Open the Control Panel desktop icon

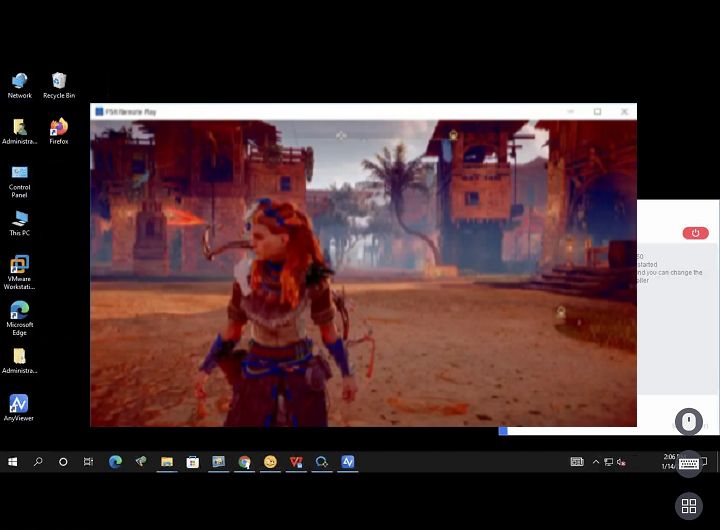pyautogui.click(x=19, y=181)
